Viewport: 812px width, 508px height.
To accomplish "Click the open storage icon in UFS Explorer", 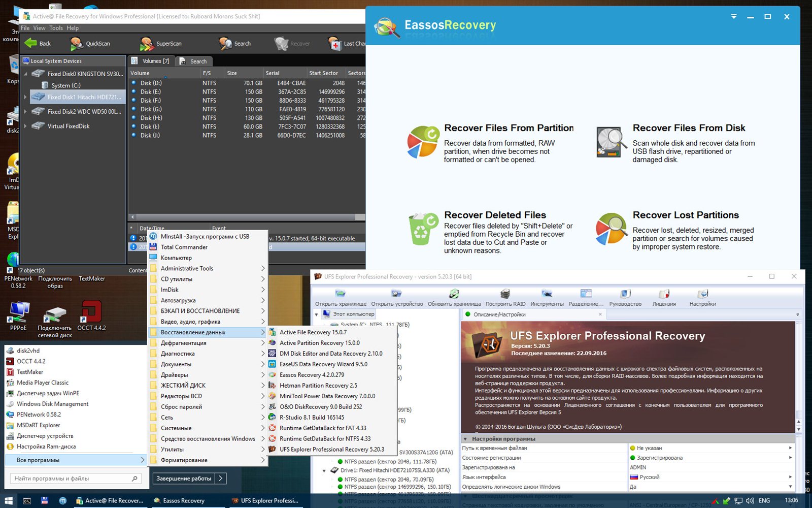I will pyautogui.click(x=341, y=294).
